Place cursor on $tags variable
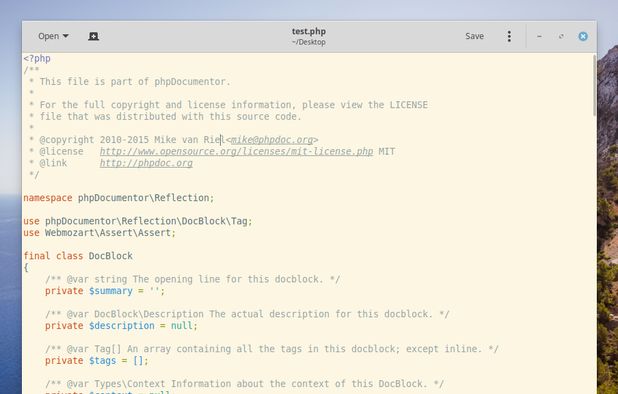 tap(102, 361)
